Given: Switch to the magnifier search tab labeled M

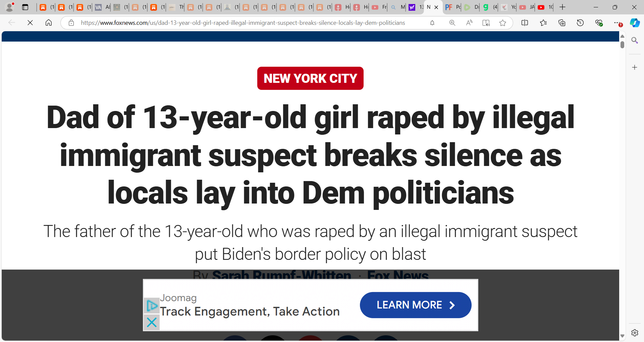Looking at the screenshot, I should 397,7.
